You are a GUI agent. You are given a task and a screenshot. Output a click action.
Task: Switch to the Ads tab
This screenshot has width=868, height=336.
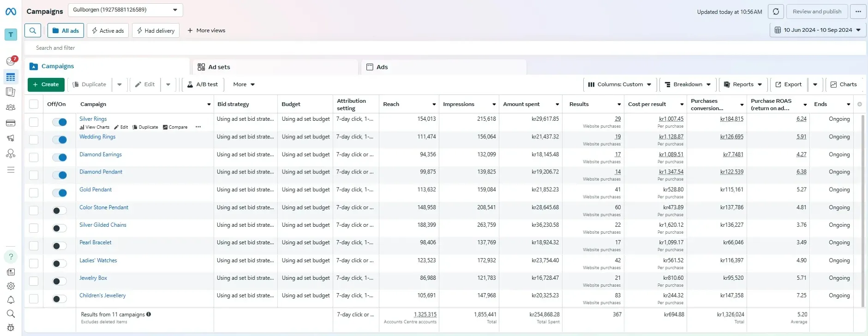pos(444,67)
